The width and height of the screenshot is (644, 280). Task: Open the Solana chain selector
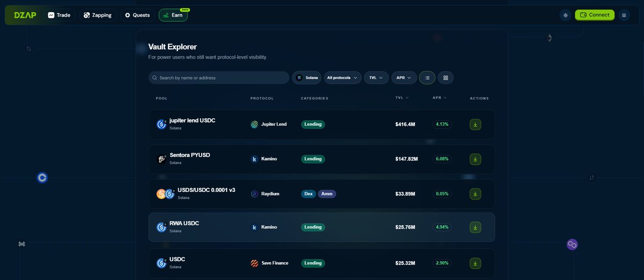pos(306,78)
